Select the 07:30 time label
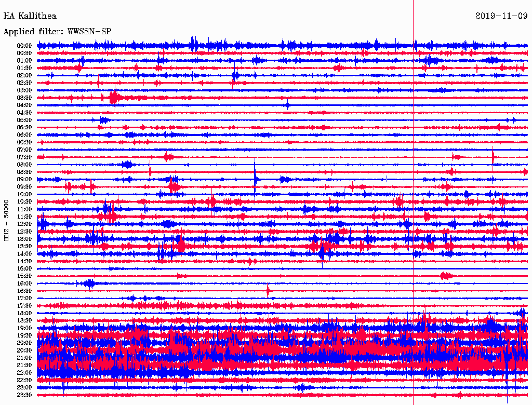Image resolution: width=532 pixels, height=405 pixels. 24,157
